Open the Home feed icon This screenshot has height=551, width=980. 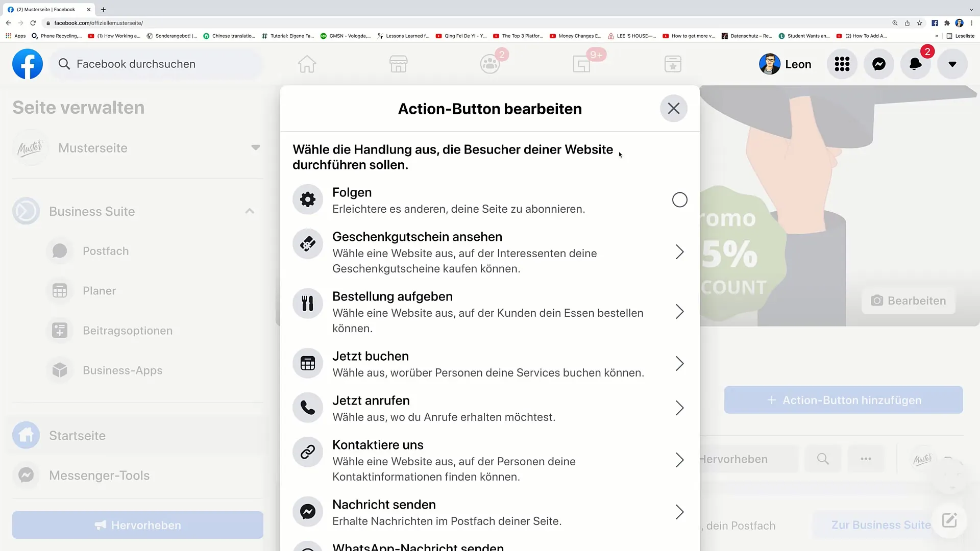(307, 64)
